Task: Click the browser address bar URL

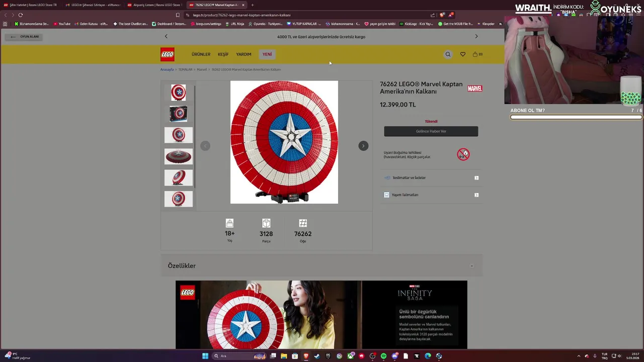Action: click(242, 15)
